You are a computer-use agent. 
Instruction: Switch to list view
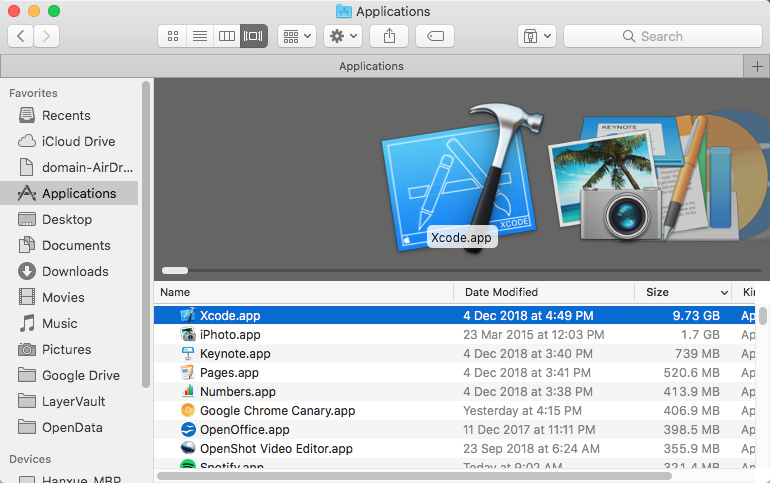tap(200, 36)
